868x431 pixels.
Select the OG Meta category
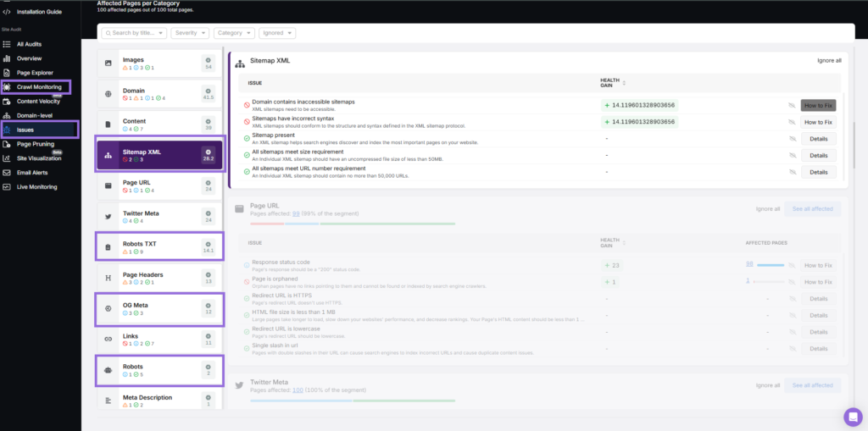click(x=160, y=308)
